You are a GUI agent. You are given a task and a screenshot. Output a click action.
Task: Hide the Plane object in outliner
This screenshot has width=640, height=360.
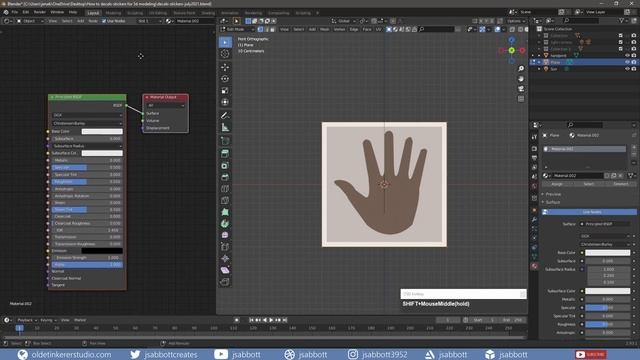tap(627, 62)
